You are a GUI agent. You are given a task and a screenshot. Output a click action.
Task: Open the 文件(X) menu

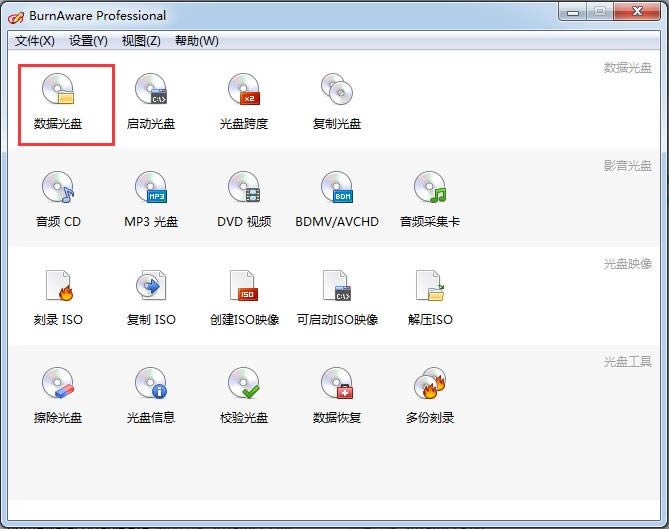tap(35, 41)
